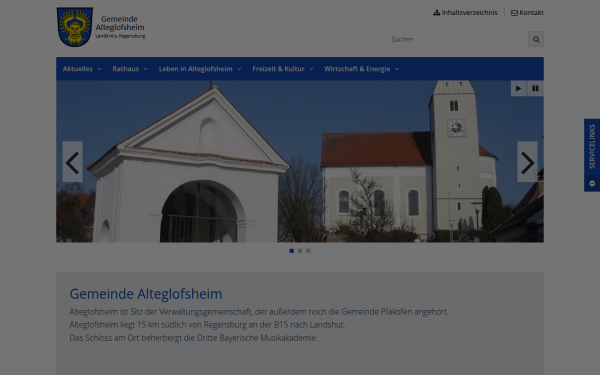This screenshot has width=600, height=375.
Task: Select the first slider pagination dot
Action: [x=292, y=251]
